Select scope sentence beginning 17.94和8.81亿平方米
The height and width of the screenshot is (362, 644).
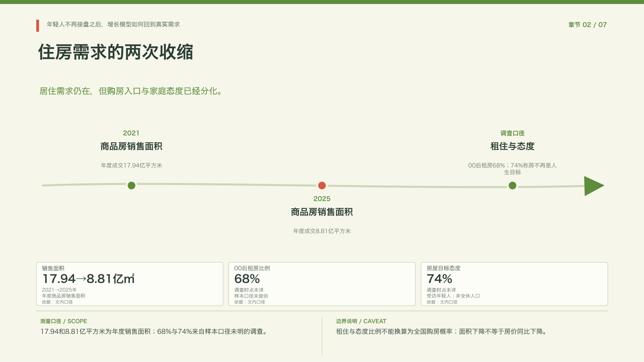pyautogui.click(x=154, y=331)
